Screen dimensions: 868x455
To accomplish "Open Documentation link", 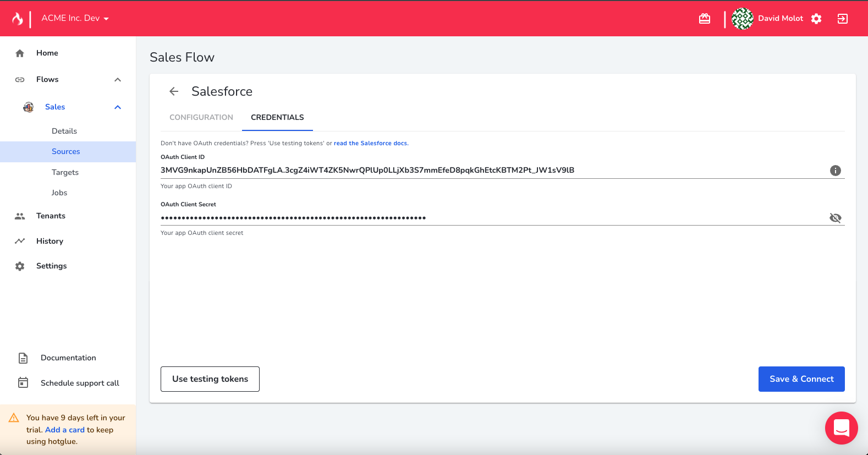I will pyautogui.click(x=68, y=358).
